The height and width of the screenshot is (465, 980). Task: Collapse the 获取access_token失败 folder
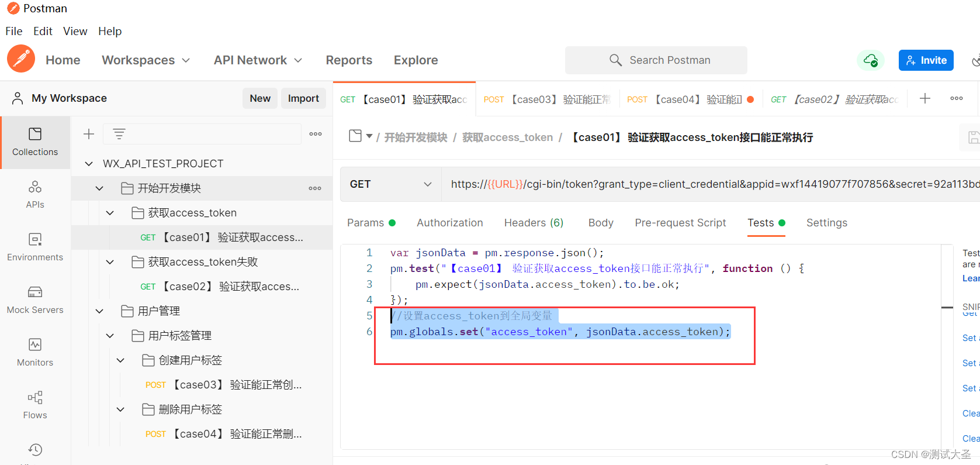[x=110, y=262]
